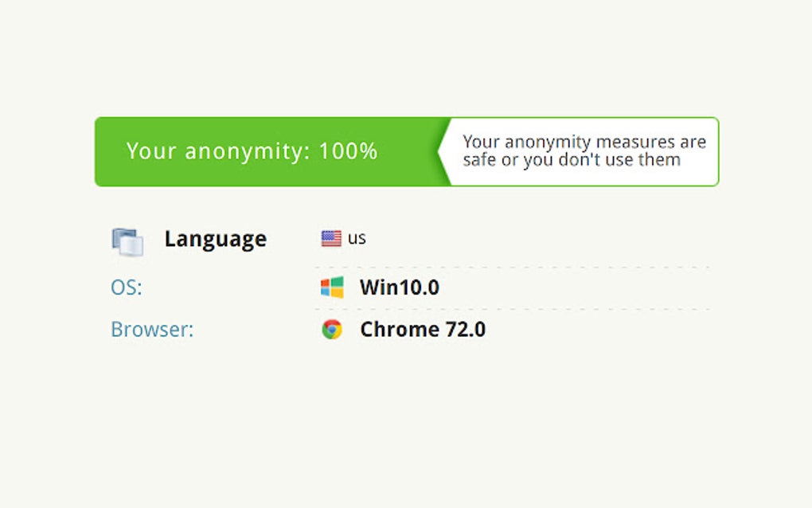812x508 pixels.
Task: Click the US flag icon
Action: 331,238
